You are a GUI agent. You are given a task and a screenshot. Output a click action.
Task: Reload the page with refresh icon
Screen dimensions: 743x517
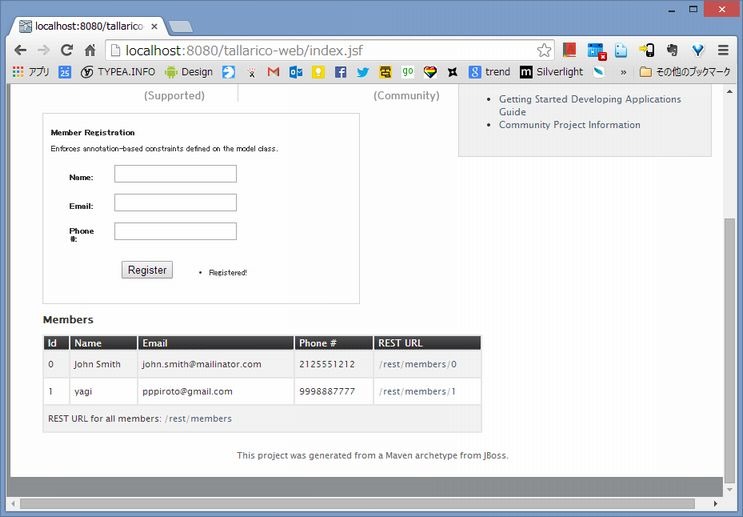tap(67, 50)
